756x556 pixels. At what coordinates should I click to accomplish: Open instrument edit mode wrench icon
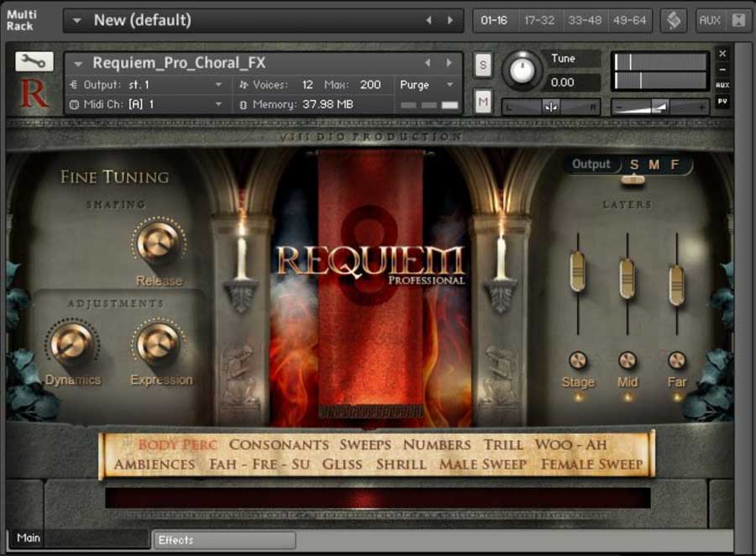pyautogui.click(x=34, y=61)
